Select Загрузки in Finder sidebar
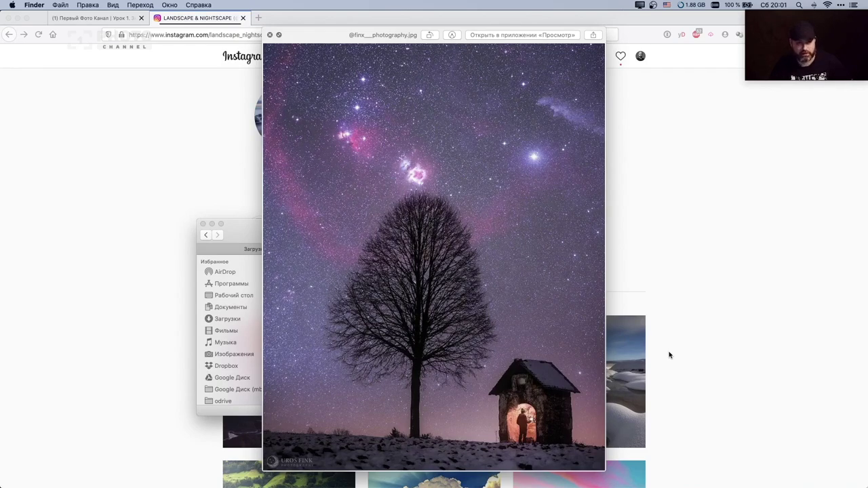Image resolution: width=868 pixels, height=488 pixels. pos(227,319)
